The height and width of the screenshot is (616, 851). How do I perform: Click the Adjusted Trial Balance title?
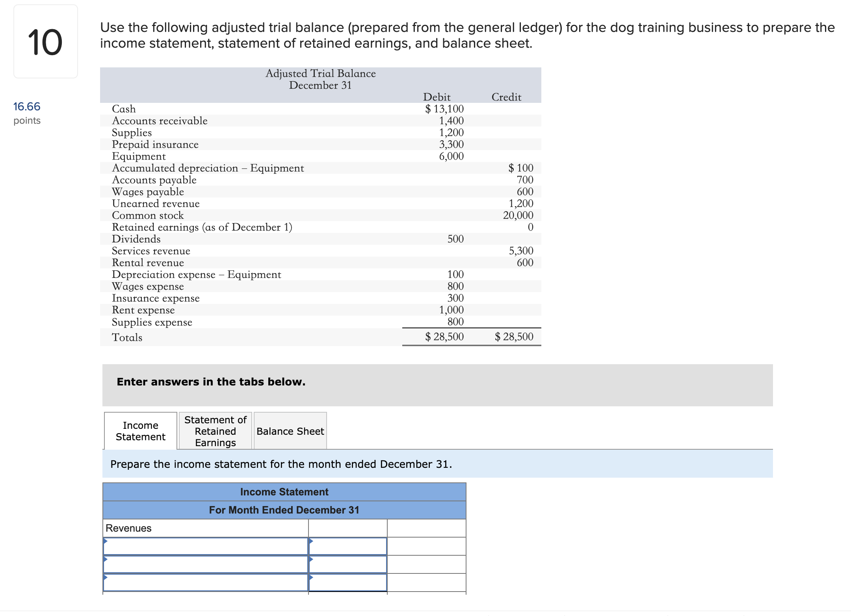321,73
